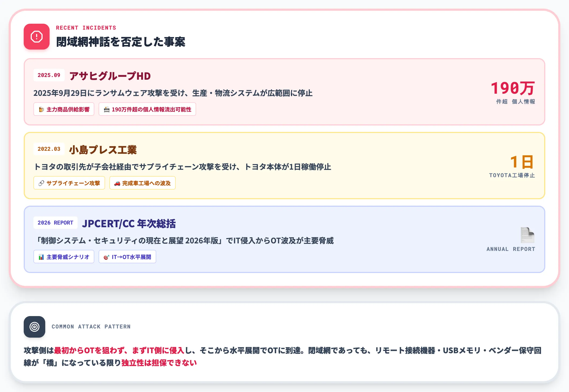The image size is (569, 392).
Task: Click the chain link icon in サプライチェーン攻撃 tag
Action: click(x=41, y=183)
